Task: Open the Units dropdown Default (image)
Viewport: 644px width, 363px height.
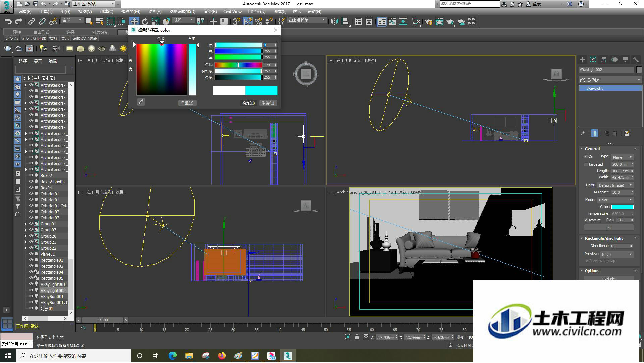Action: pyautogui.click(x=615, y=185)
